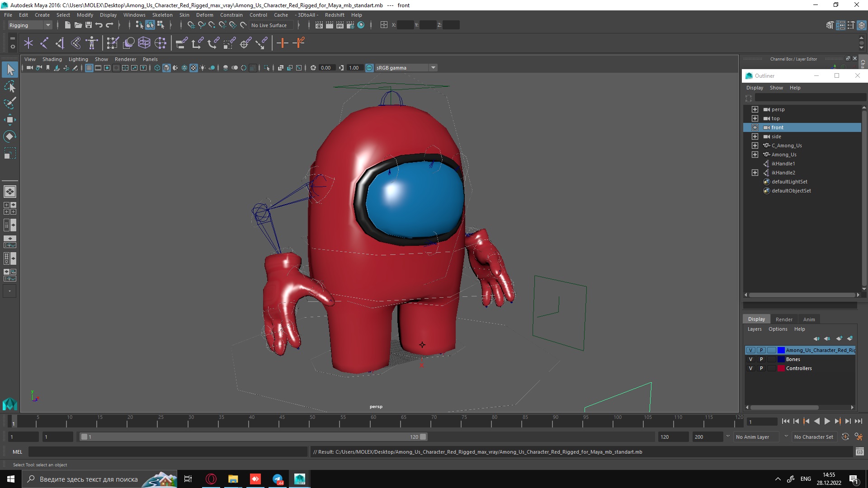Screen dimensions: 868x488
Task: Toggle visibility V of the Bones layer
Action: [751, 360]
